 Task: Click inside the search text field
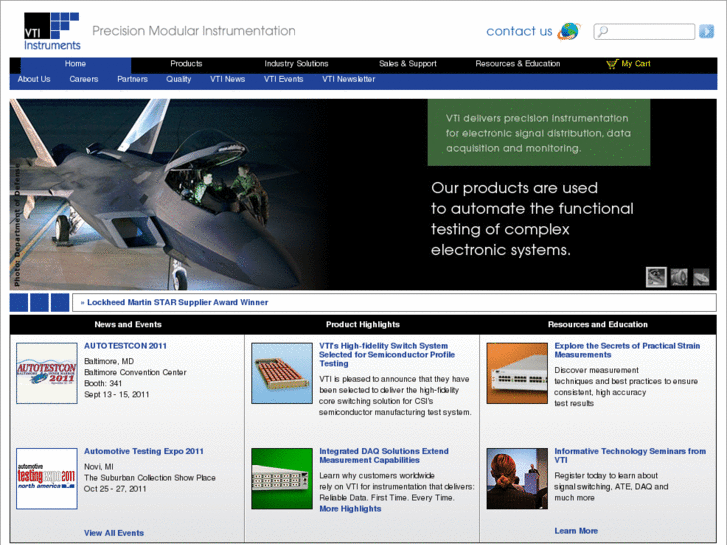tap(644, 32)
